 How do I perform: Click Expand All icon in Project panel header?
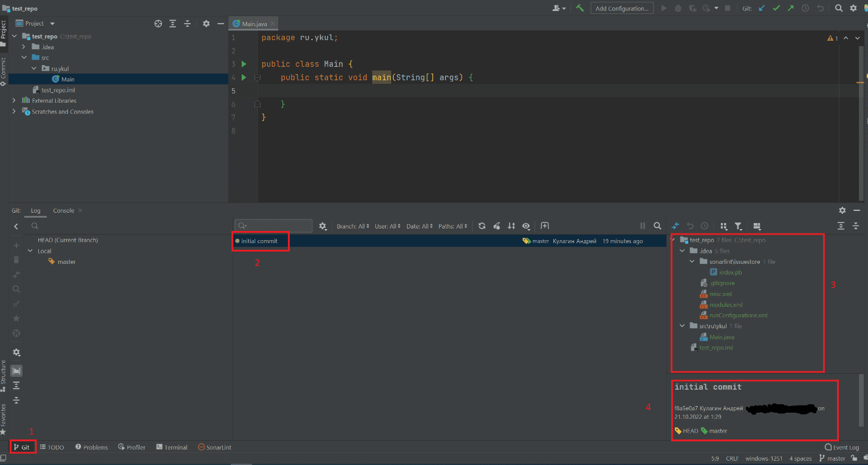tap(173, 23)
